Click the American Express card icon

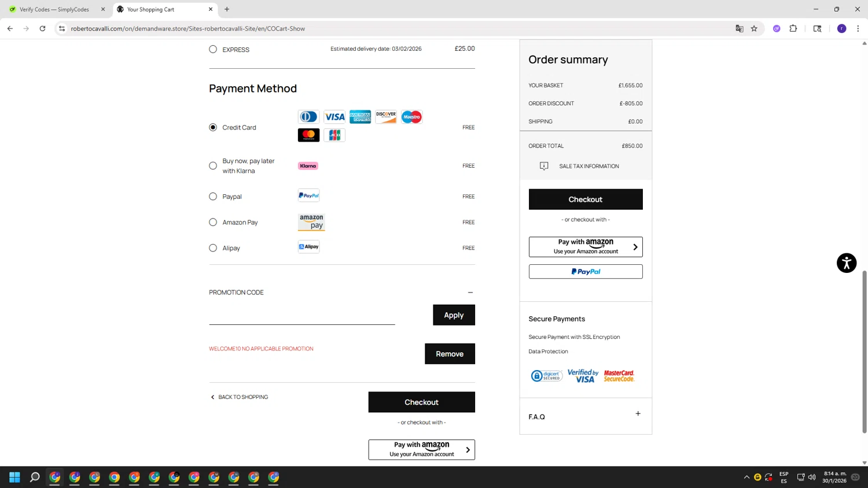click(360, 117)
